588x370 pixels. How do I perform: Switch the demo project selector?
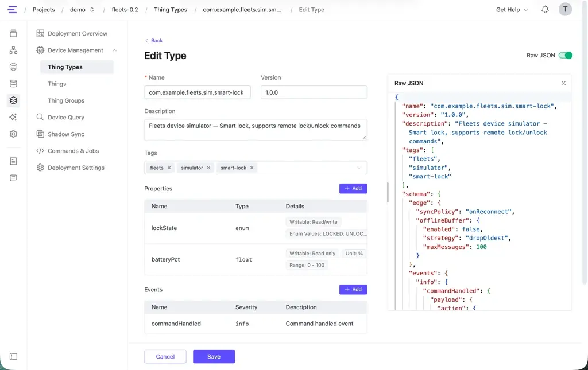click(82, 10)
